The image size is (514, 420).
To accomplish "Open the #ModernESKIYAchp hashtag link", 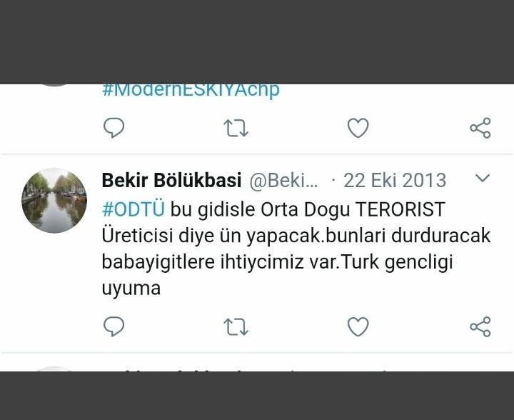I will click(x=191, y=91).
